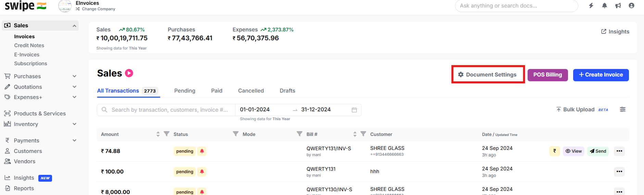Image resolution: width=644 pixels, height=195 pixels.
Task: Click reminder bell for ₹ 100.00 invoice
Action: (x=202, y=171)
